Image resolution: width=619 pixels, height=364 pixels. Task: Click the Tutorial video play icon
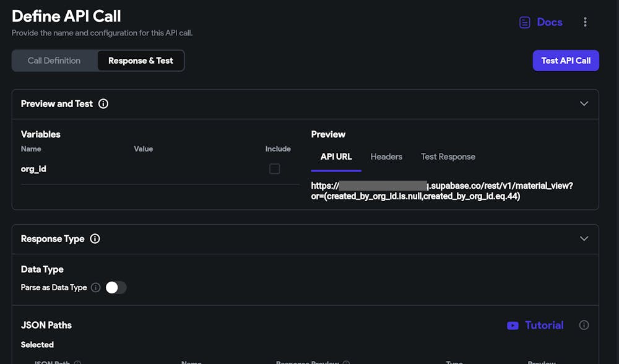[513, 326]
